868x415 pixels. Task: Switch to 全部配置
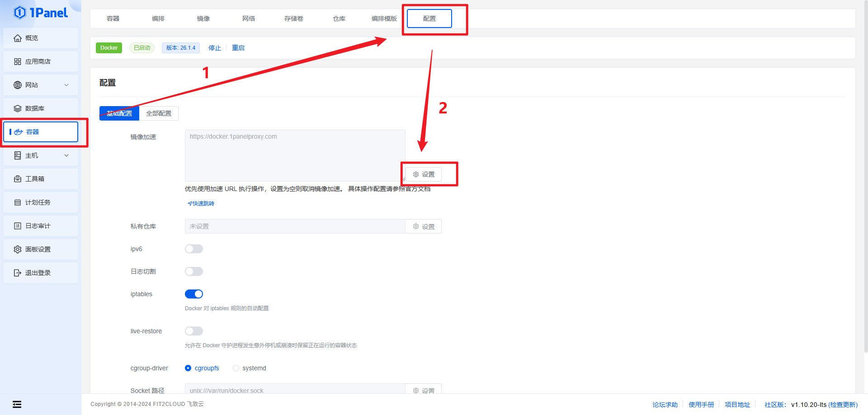[159, 113]
